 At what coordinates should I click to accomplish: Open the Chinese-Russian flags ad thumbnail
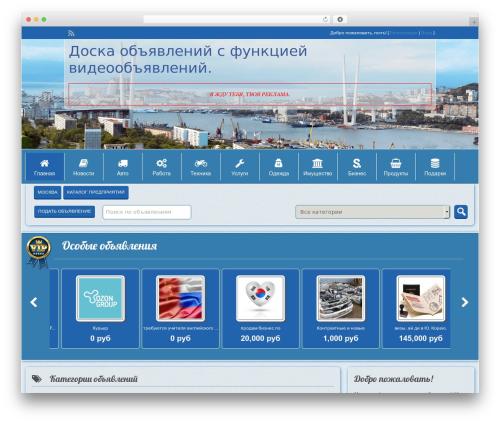[180, 298]
